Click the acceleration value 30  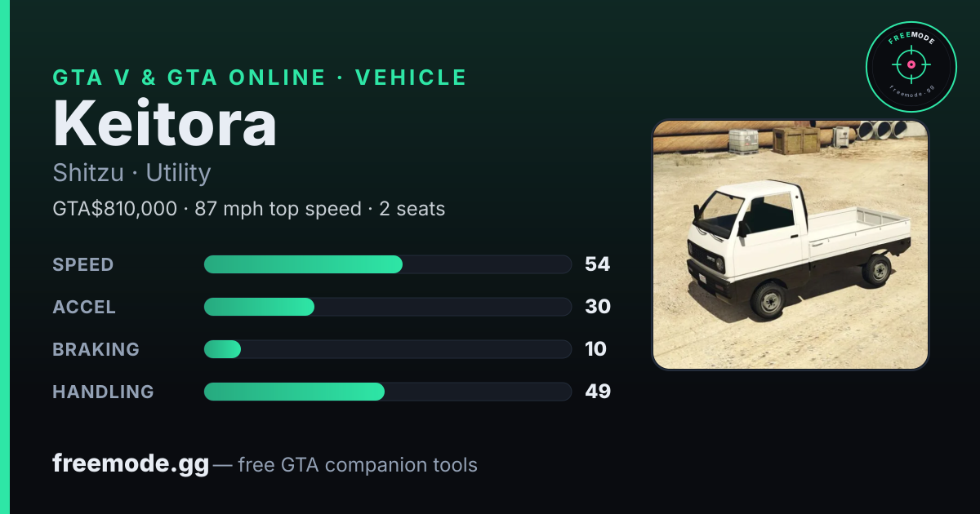click(598, 307)
